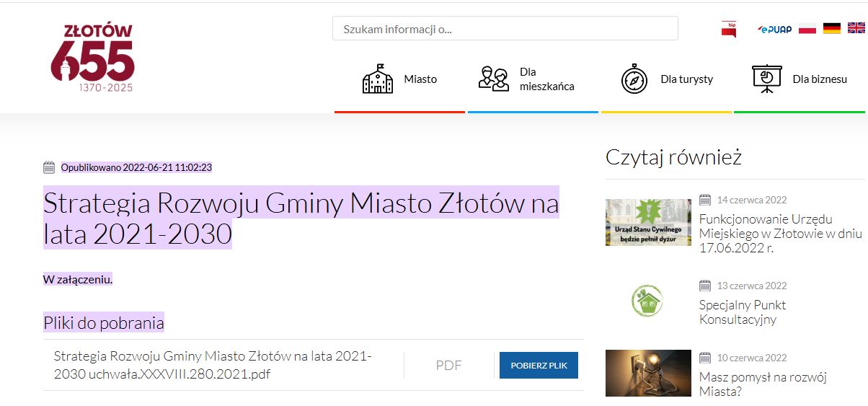The height and width of the screenshot is (406, 868).
Task: Open the Strategia Rozwoju PDF file name
Action: pyautogui.click(x=213, y=365)
